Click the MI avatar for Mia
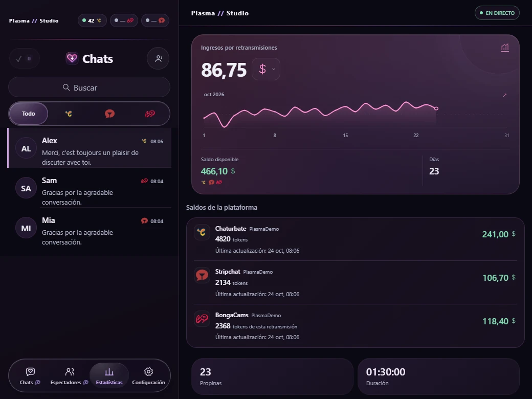Screen dimensions: 532x399 coord(26,228)
